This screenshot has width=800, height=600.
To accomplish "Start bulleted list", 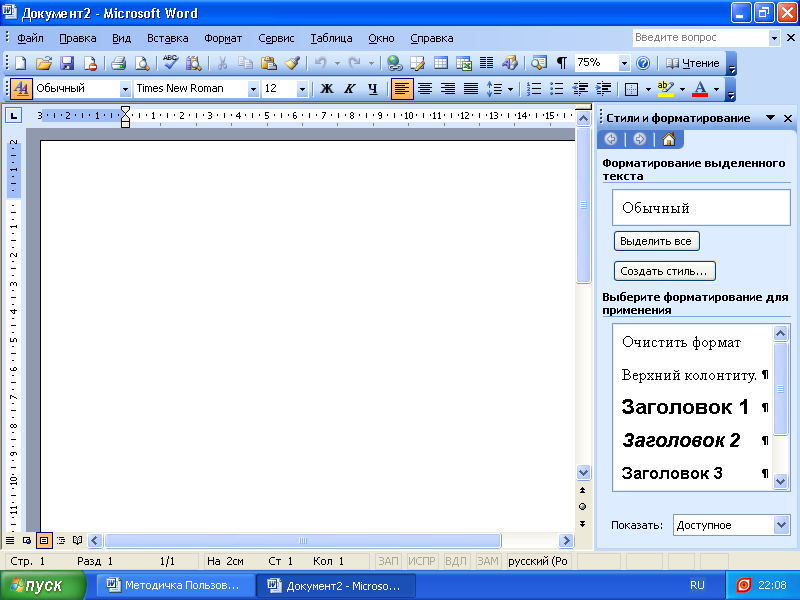I will tap(557, 89).
